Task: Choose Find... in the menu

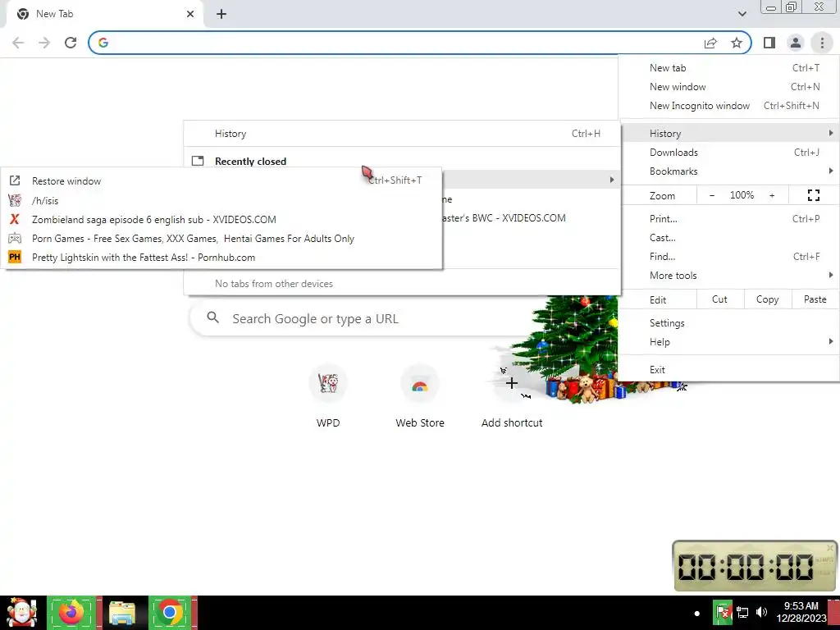Action: click(728, 256)
